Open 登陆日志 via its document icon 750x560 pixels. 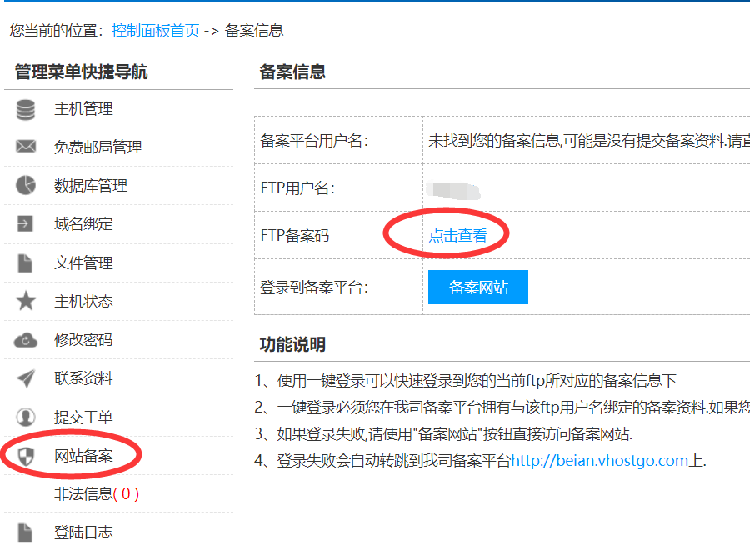point(27,532)
